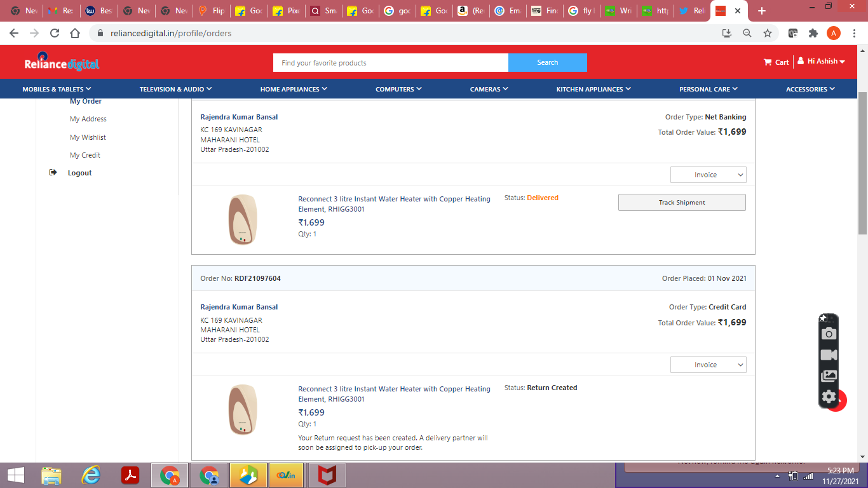The height and width of the screenshot is (488, 868).
Task: Open Adobe Acrobat Reader from the taskbar
Action: 130,475
